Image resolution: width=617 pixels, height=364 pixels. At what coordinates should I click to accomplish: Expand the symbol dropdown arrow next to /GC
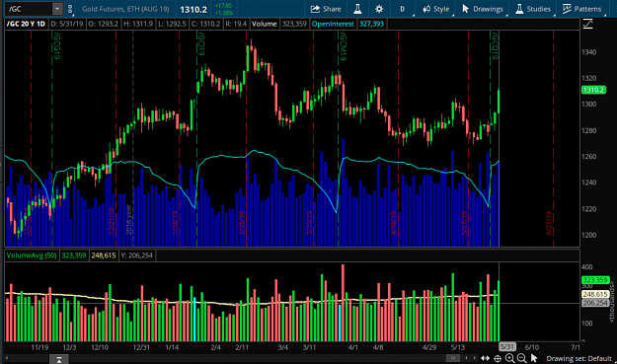(x=57, y=9)
